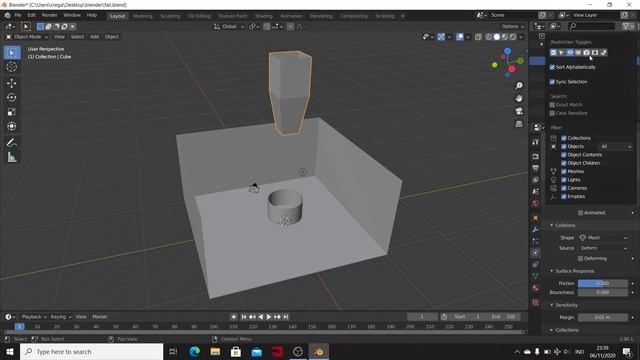Click the zoom viewport magnifier icon
640x360 pixels.
pos(519,86)
